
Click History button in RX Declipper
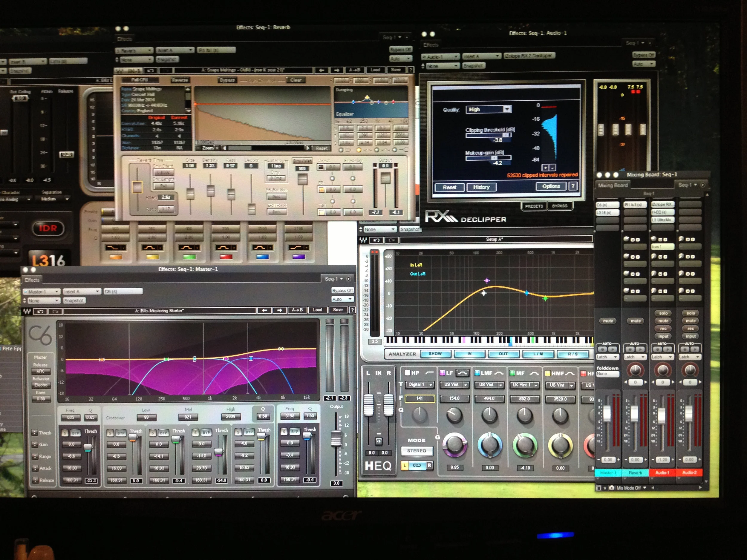(481, 187)
